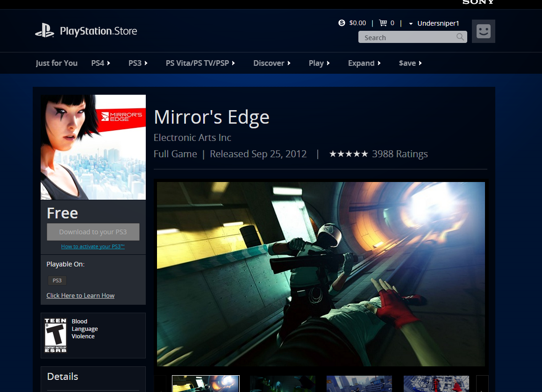The height and width of the screenshot is (392, 542).
Task: Click the Full Game label
Action: click(x=175, y=154)
